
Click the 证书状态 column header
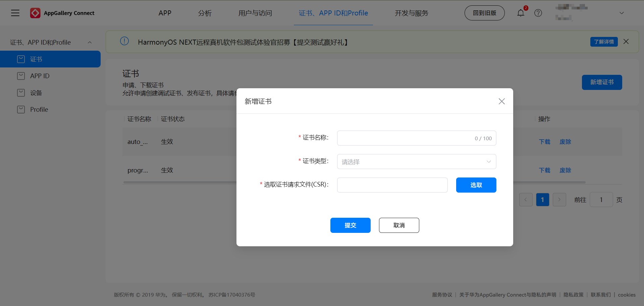point(173,119)
